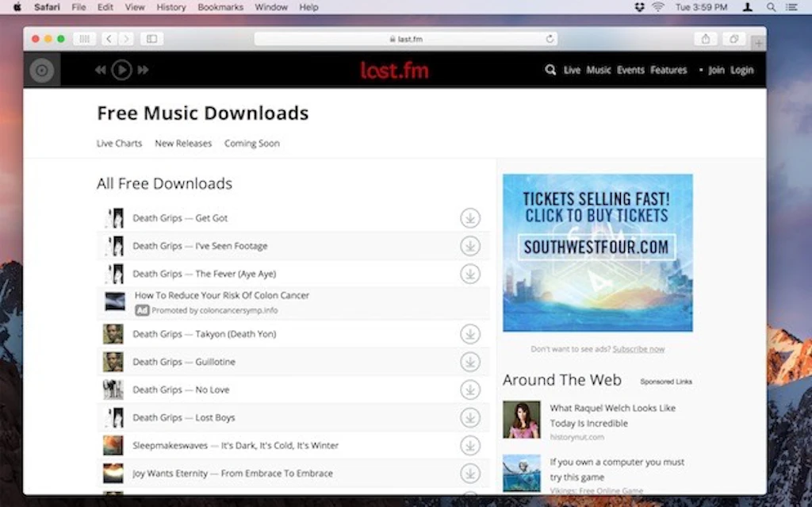Click the Safari address bar
Image resolution: width=812 pixels, height=507 pixels.
point(406,39)
